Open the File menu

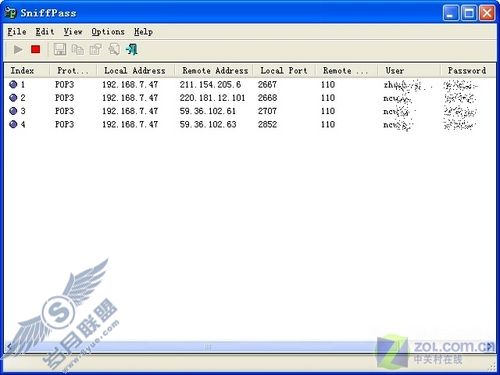coord(17,32)
